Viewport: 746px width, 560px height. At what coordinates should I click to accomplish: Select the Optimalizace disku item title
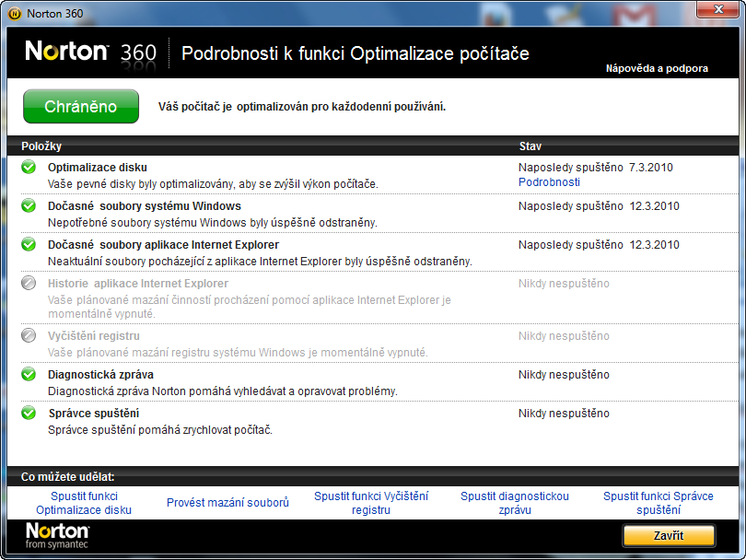(98, 167)
